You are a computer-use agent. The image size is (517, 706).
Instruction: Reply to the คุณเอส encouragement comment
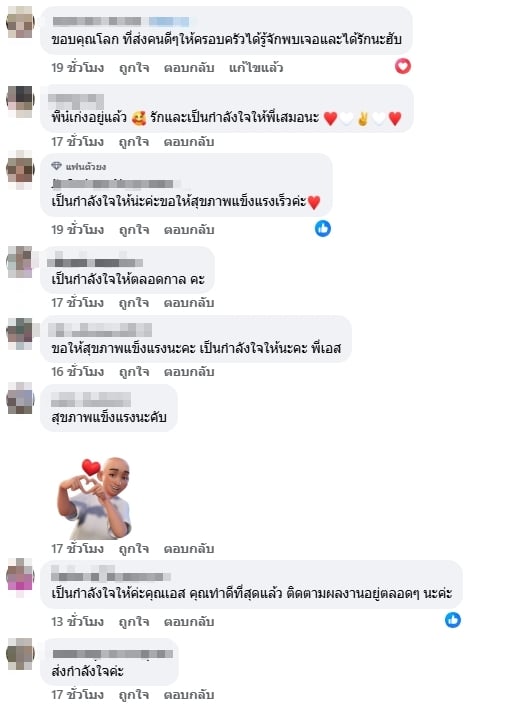(189, 621)
